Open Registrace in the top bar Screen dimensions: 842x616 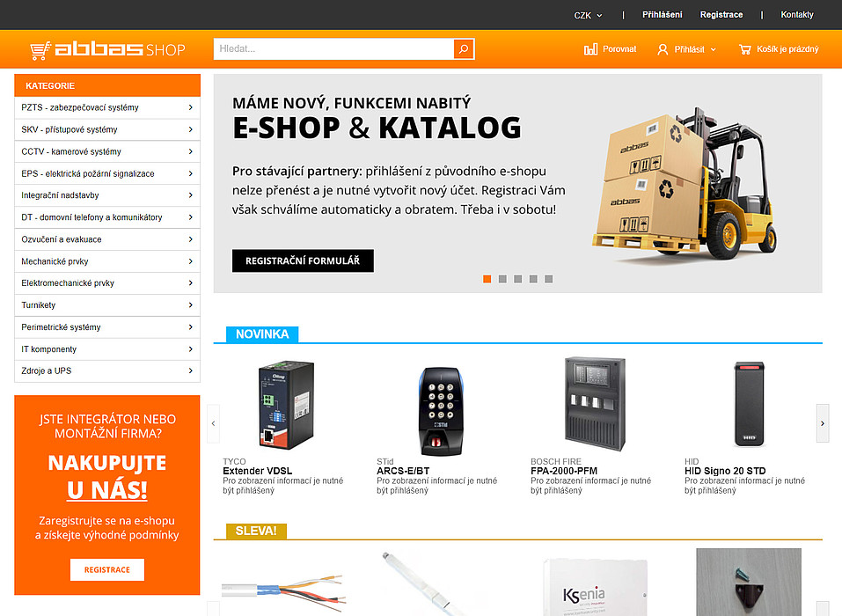point(721,14)
